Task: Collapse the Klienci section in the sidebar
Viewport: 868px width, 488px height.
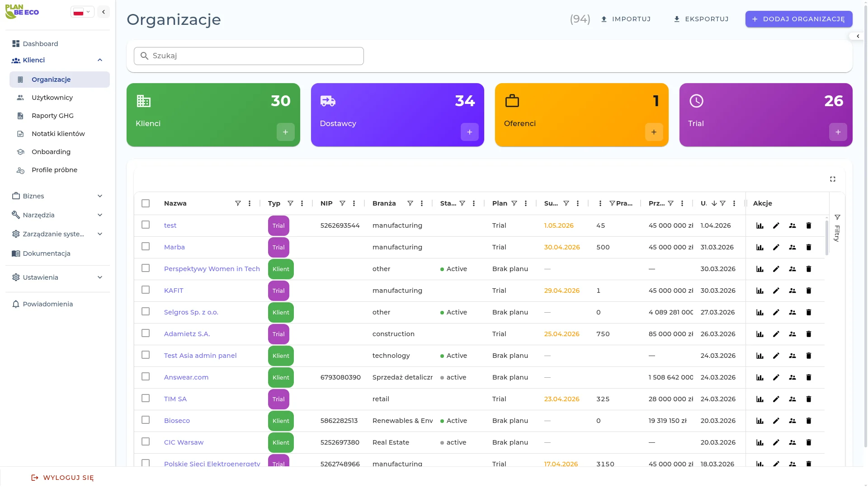Action: [100, 60]
